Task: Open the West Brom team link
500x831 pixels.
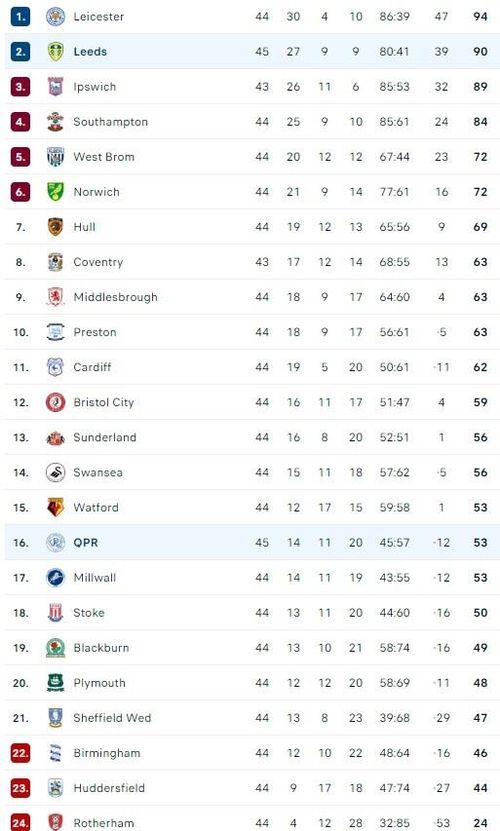Action: click(x=104, y=157)
